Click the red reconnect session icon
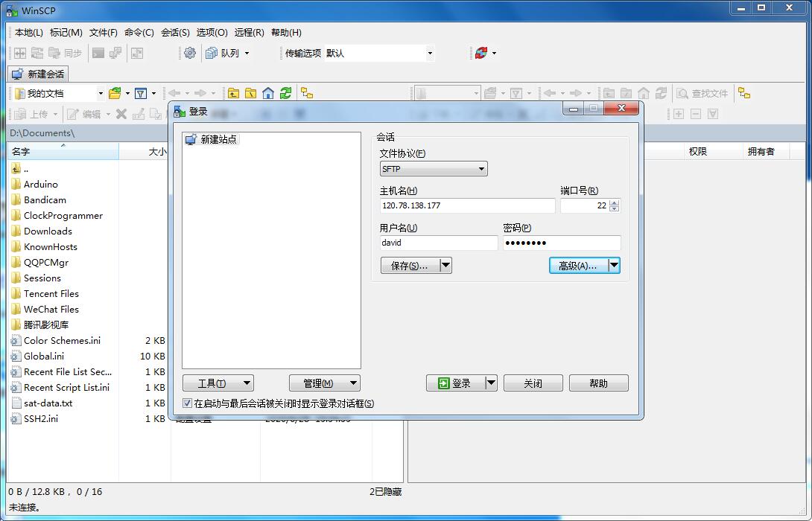Image resolution: width=812 pixels, height=521 pixels. [481, 53]
